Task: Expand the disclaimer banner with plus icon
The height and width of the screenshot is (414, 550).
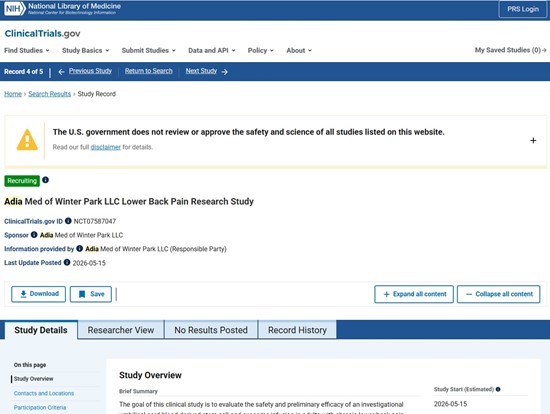Action: [533, 140]
